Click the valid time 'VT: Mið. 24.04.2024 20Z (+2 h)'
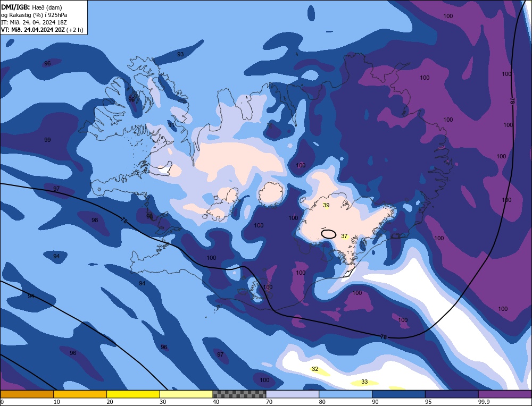 [x=41, y=29]
